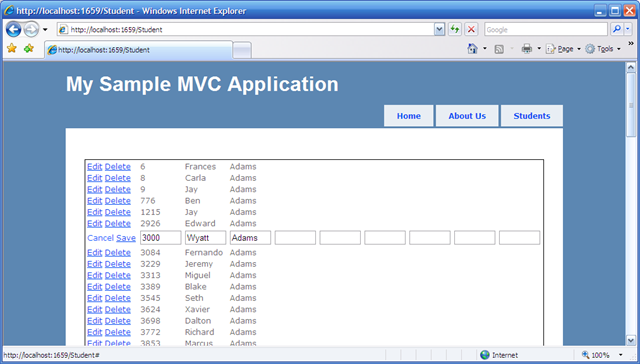Click the browser Back arrow button
640x364 pixels.
click(x=13, y=29)
